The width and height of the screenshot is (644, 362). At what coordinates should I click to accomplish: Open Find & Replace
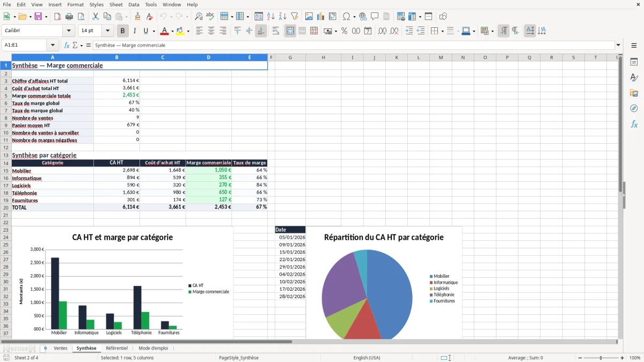pyautogui.click(x=199, y=17)
